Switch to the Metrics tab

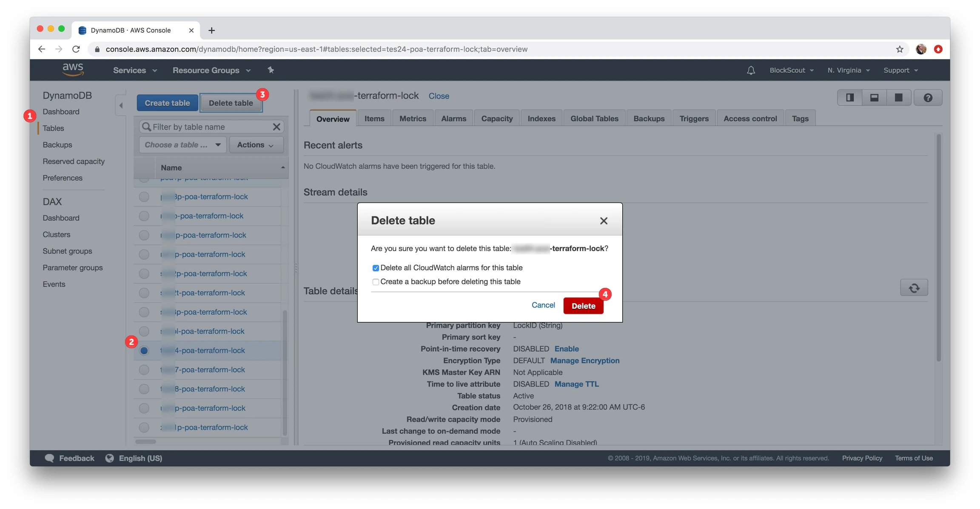[x=412, y=119]
